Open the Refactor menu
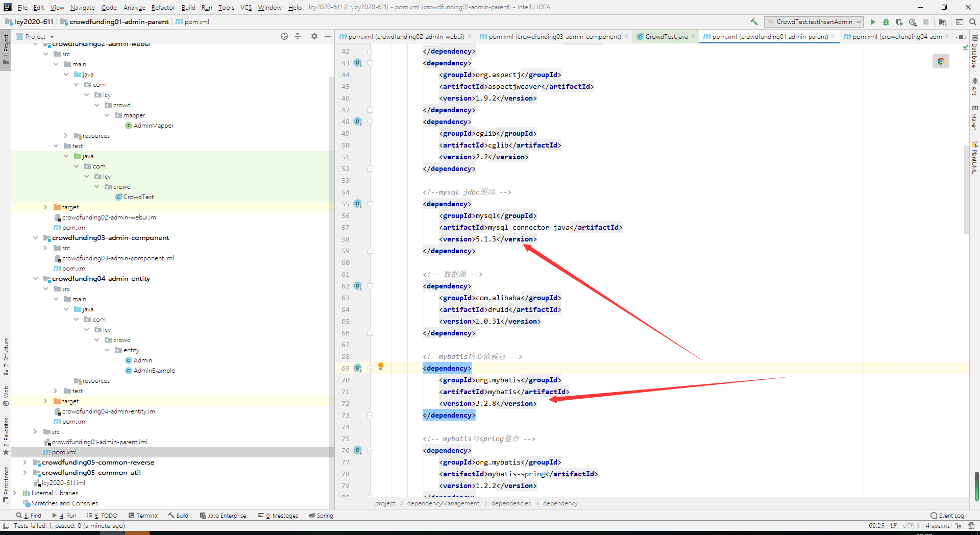The height and width of the screenshot is (535, 980). [163, 7]
